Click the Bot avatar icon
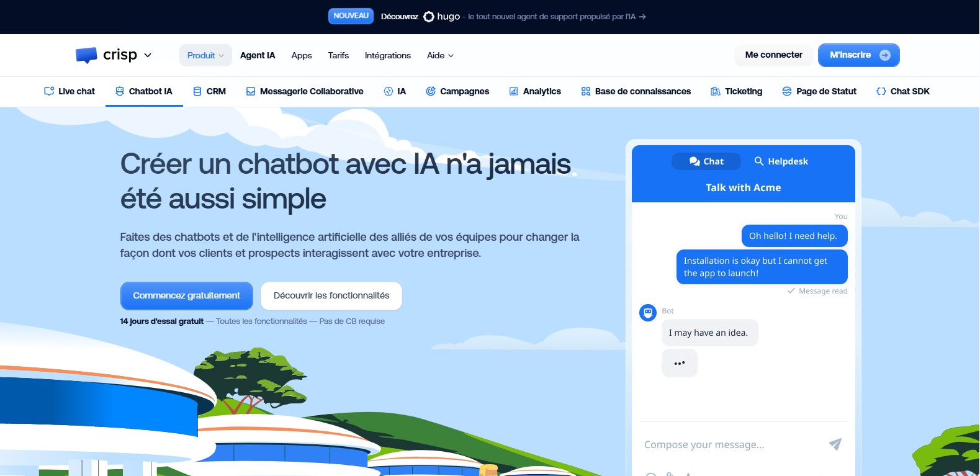The image size is (980, 476). coord(648,312)
